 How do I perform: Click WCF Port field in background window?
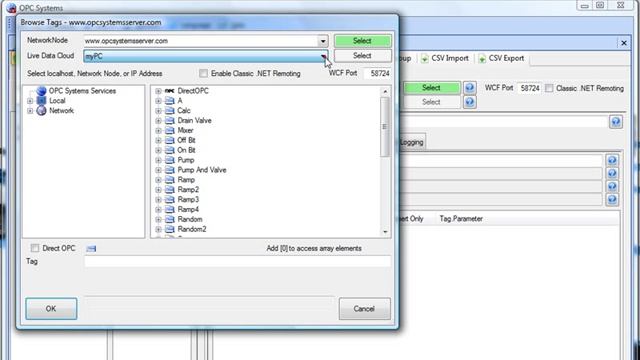click(x=530, y=88)
